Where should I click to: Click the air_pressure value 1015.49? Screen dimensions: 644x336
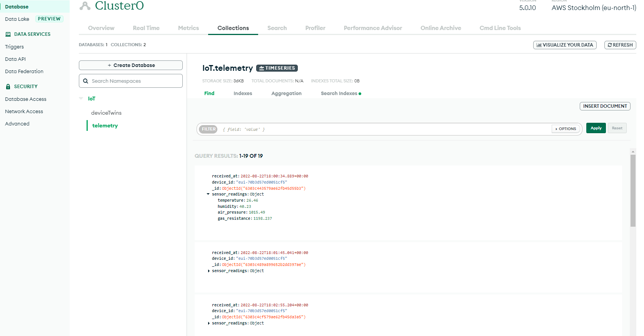pos(257,212)
